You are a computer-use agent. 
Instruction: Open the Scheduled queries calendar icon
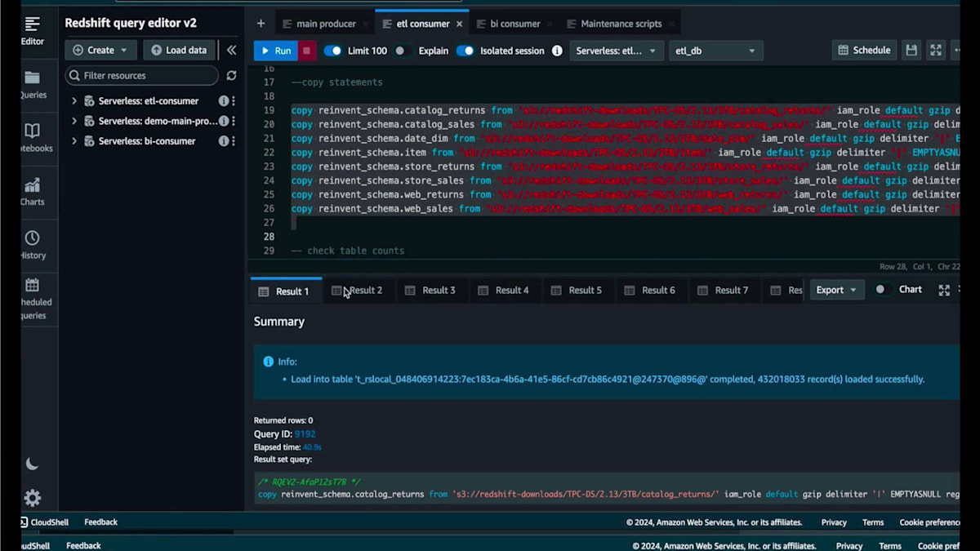point(33,299)
